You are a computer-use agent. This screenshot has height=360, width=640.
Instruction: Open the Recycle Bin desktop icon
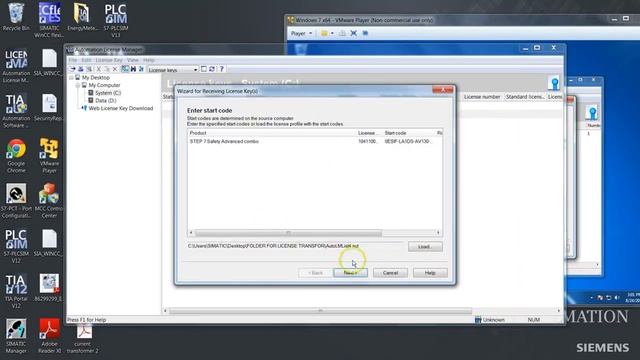[x=16, y=16]
